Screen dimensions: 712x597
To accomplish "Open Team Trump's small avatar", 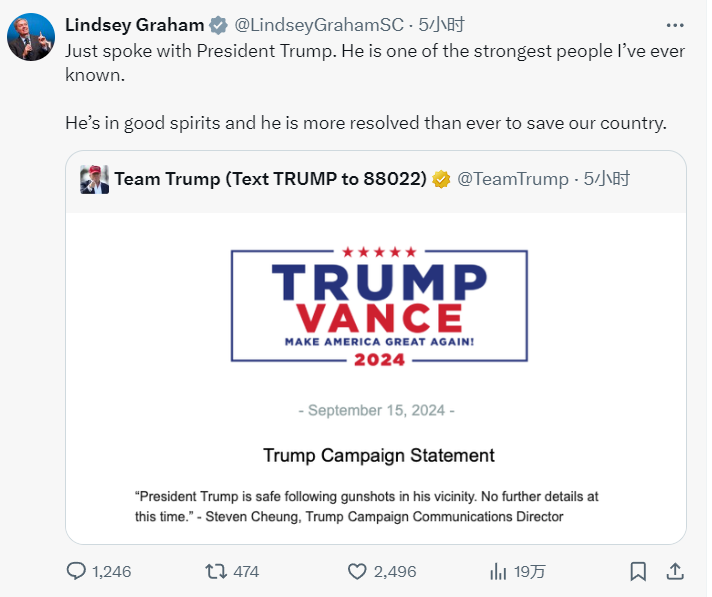I will [95, 179].
